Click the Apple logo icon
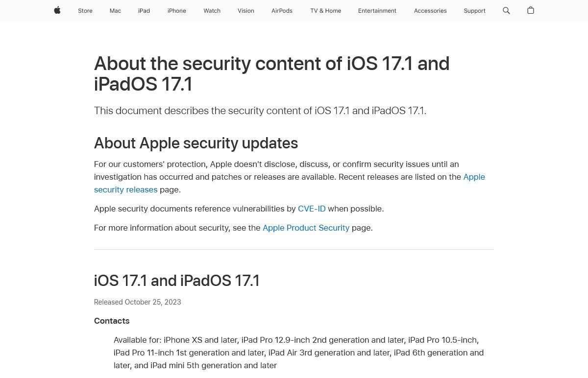Screen dimensions: 588x378 pos(57,10)
